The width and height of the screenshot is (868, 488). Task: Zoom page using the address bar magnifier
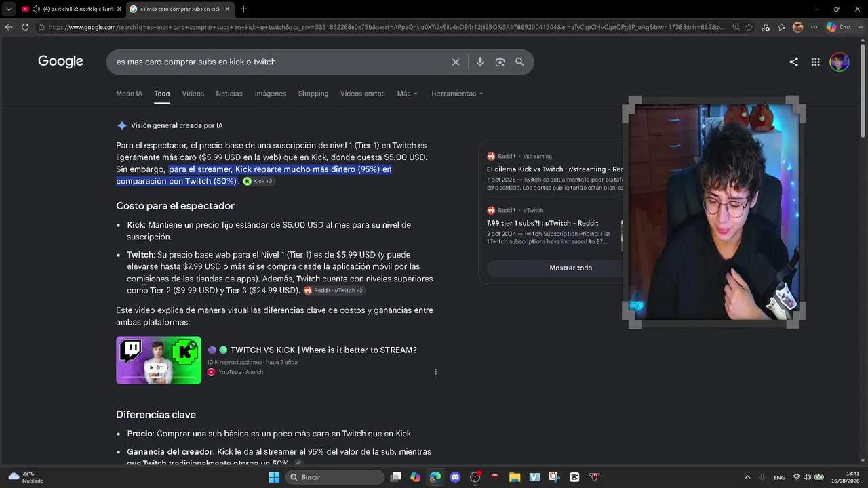pyautogui.click(x=736, y=27)
